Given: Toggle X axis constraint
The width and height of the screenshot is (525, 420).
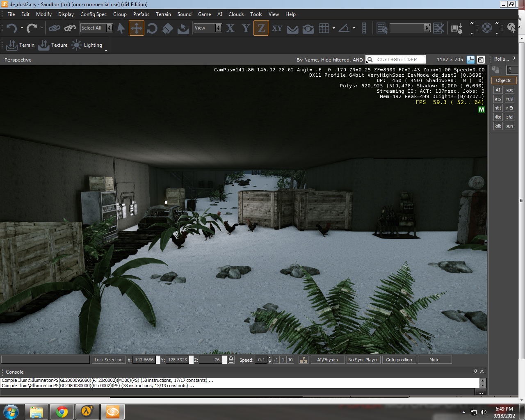Looking at the screenshot, I should pos(231,28).
